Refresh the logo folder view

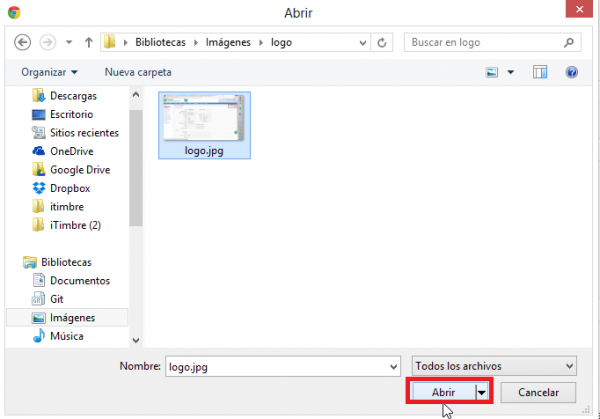pyautogui.click(x=382, y=42)
